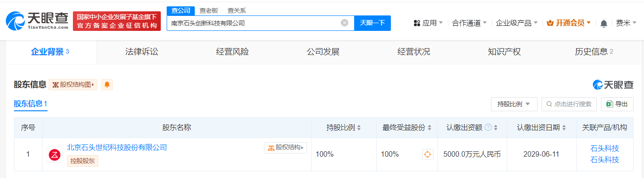Switch to the 查关系 search tab
Screen dimensions: 644x178
[237, 10]
